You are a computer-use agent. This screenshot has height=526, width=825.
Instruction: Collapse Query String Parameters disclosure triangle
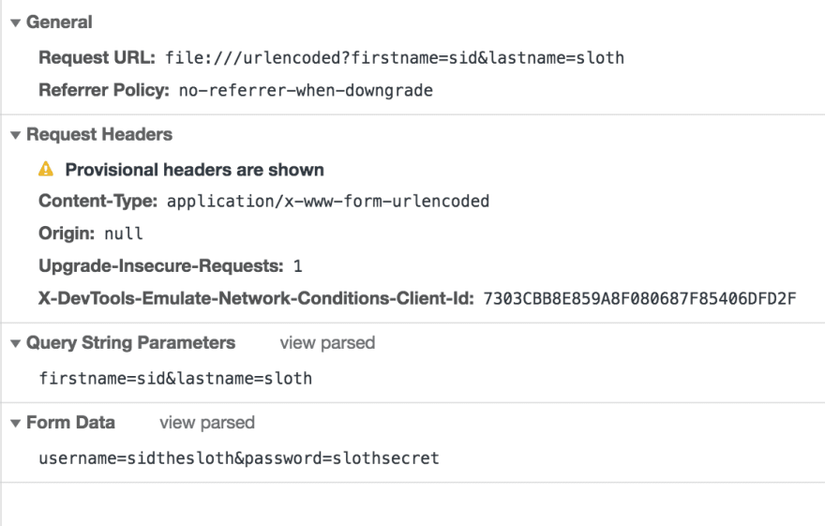pyautogui.click(x=15, y=343)
